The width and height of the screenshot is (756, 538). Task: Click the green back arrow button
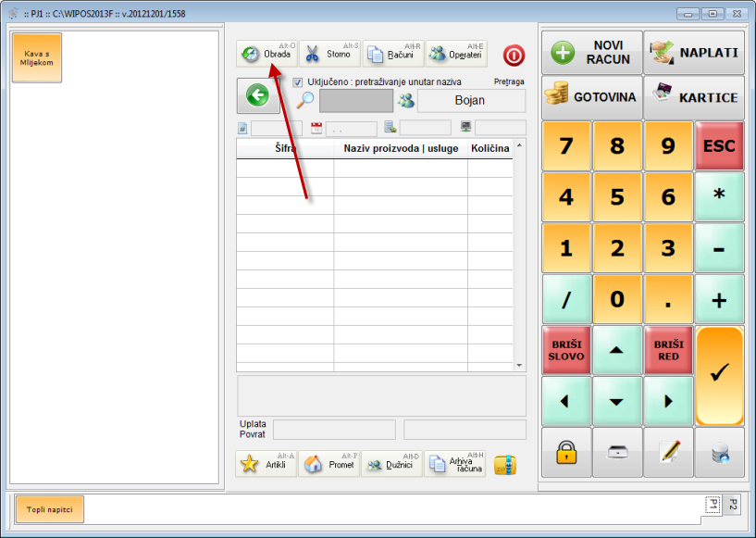[257, 95]
